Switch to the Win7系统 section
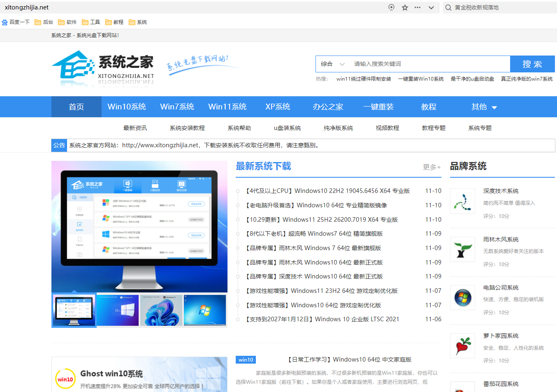557x392 pixels. click(177, 107)
